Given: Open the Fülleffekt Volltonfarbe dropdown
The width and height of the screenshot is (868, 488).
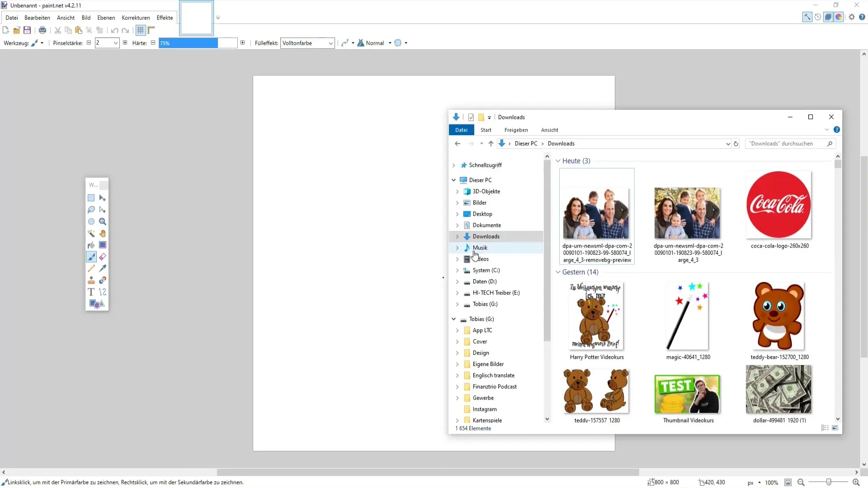Looking at the screenshot, I should coord(307,43).
